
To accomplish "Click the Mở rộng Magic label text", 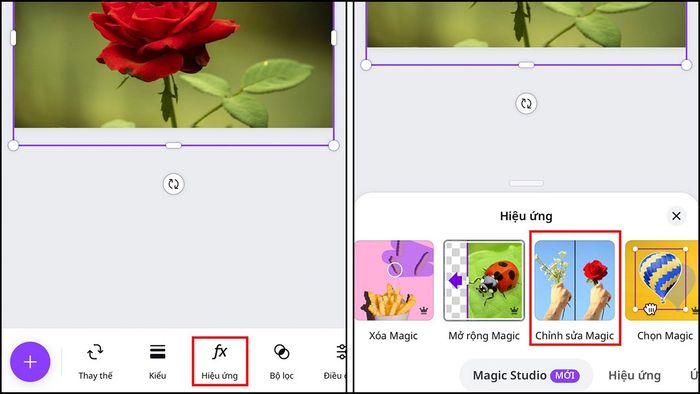I will pos(484,336).
